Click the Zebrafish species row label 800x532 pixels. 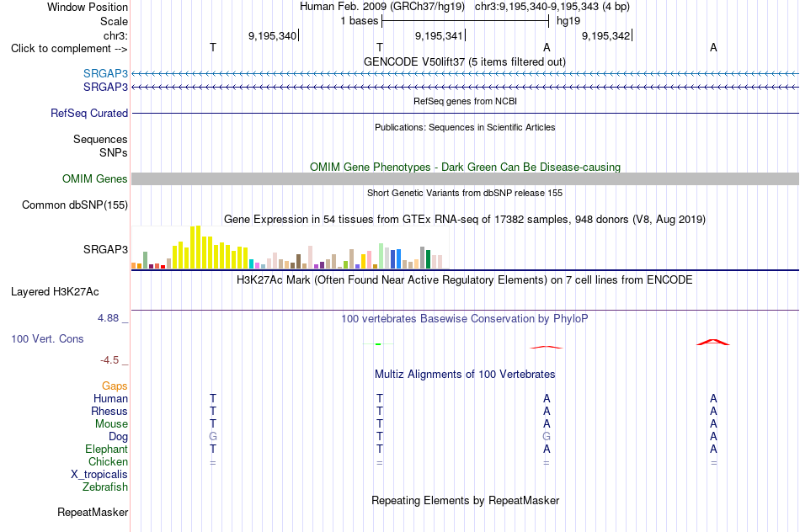tap(105, 487)
